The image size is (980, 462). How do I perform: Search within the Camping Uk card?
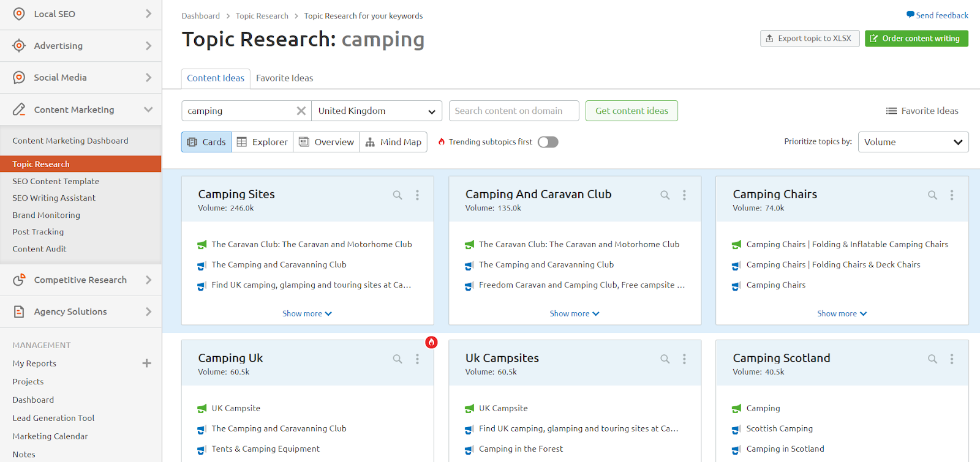click(398, 359)
